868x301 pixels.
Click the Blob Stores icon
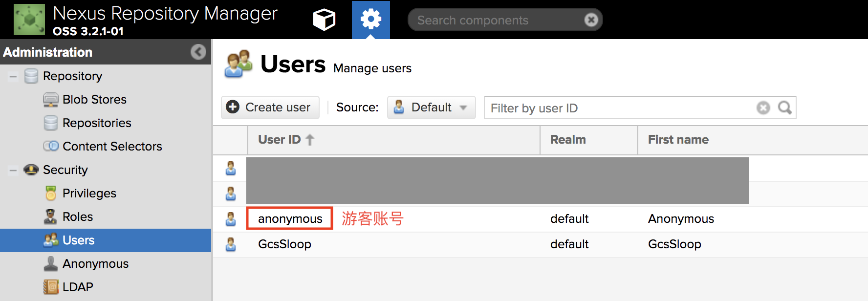[x=50, y=100]
